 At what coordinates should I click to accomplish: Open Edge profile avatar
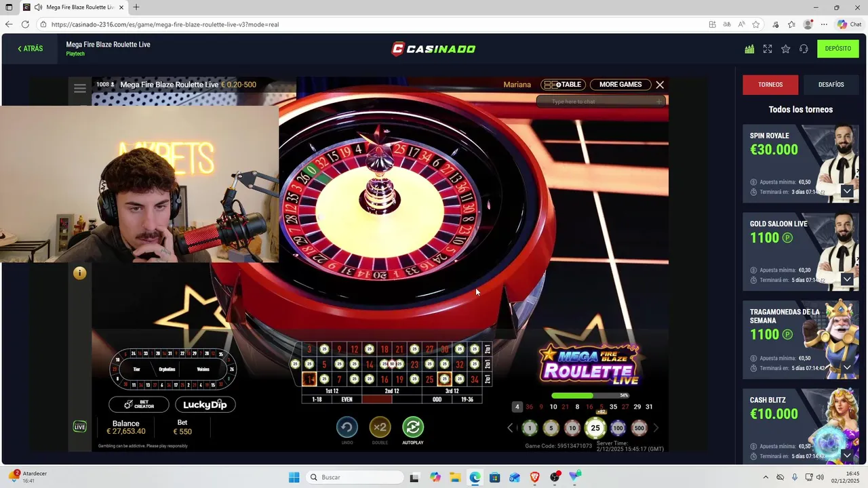click(x=808, y=24)
